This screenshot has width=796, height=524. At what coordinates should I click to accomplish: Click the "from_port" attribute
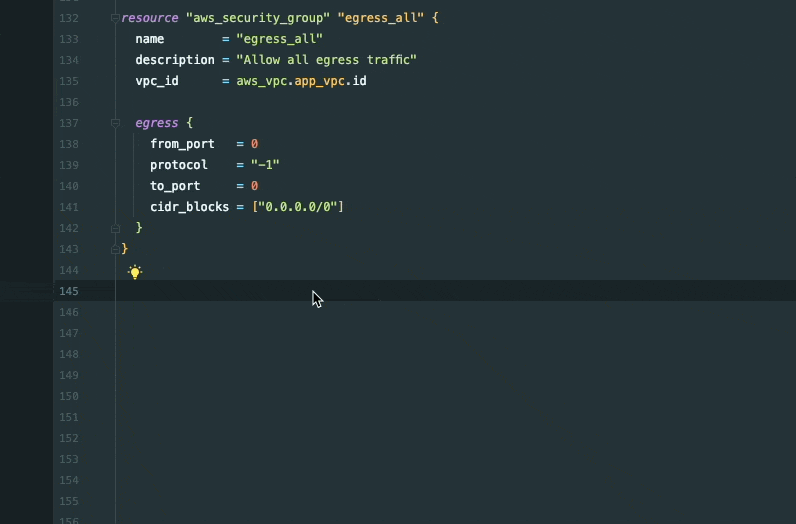point(182,144)
